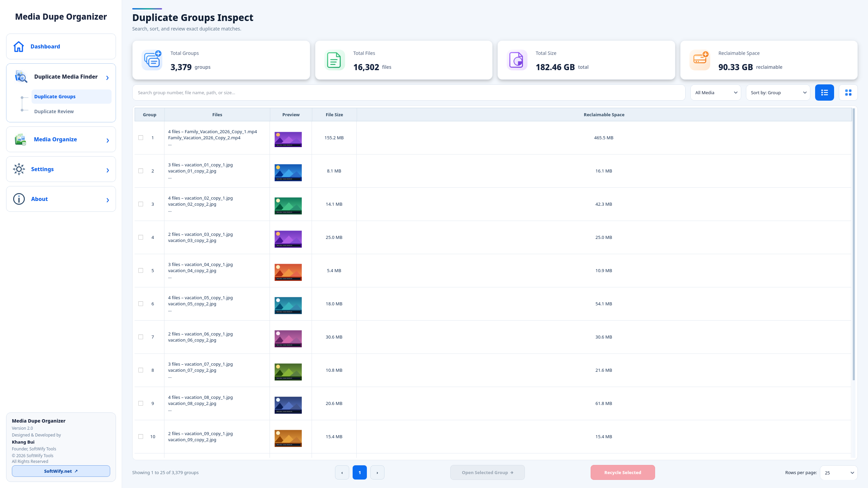Viewport: 868px width, 488px height.
Task: Open the SoftWify.net link
Action: pyautogui.click(x=61, y=471)
